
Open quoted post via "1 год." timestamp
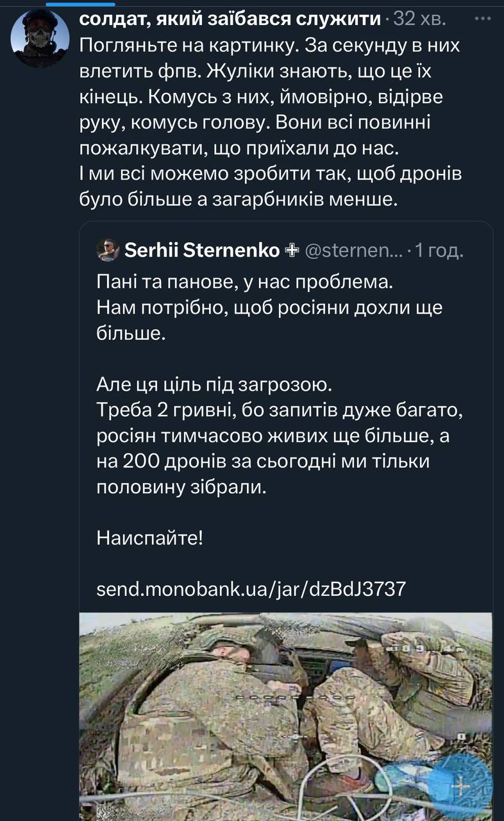(x=439, y=251)
